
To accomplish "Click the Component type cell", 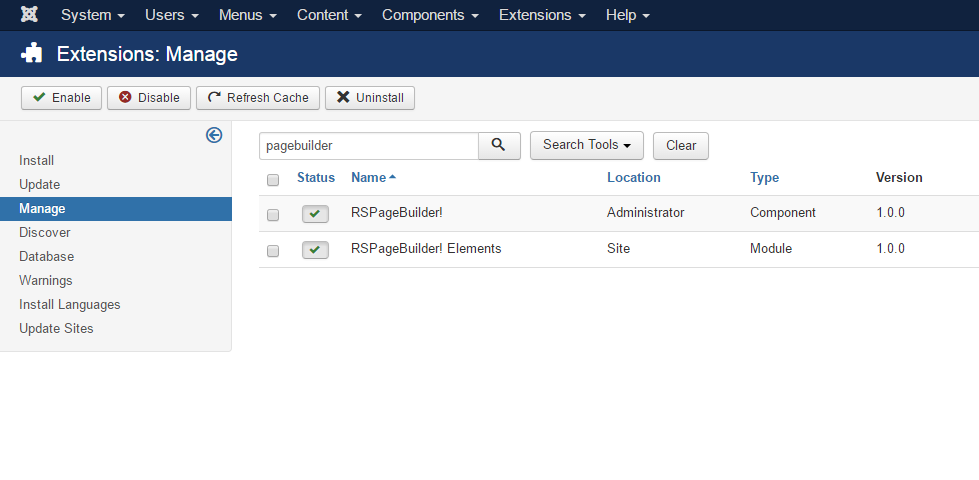I will click(x=783, y=212).
